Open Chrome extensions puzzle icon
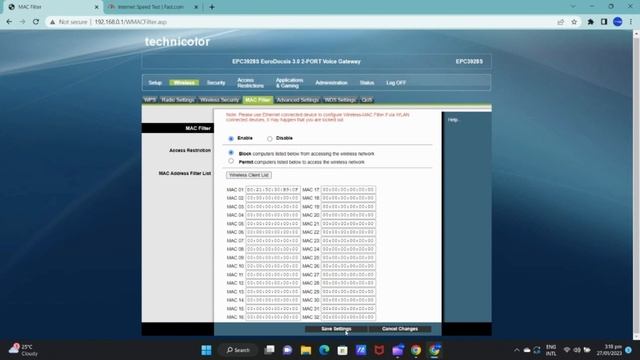This screenshot has height=360, width=640. click(590, 22)
